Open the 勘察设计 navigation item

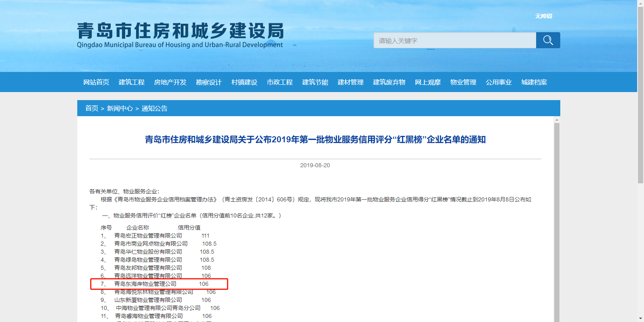(209, 82)
